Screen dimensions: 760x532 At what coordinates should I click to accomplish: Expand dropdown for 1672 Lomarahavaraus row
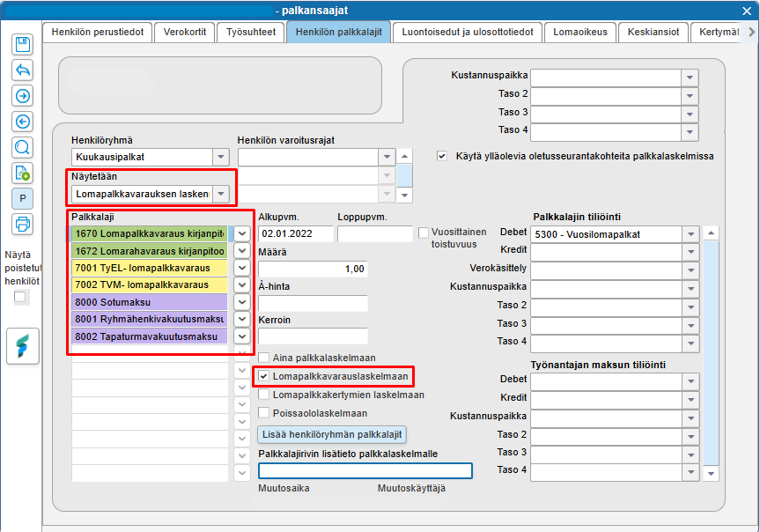[242, 251]
